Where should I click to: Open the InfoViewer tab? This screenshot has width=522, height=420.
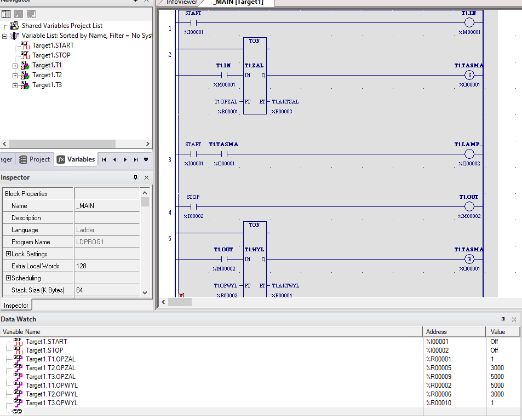point(181,2)
